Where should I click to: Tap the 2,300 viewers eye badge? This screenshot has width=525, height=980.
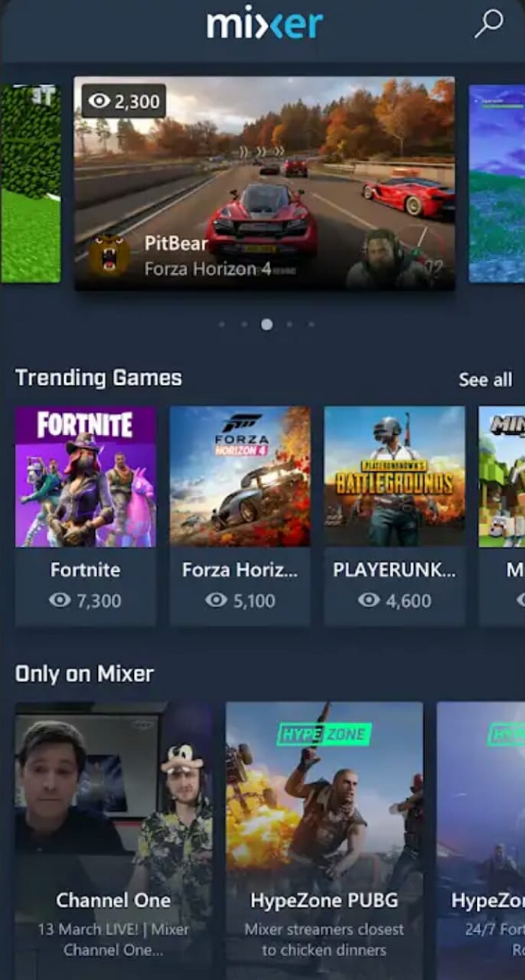(124, 101)
